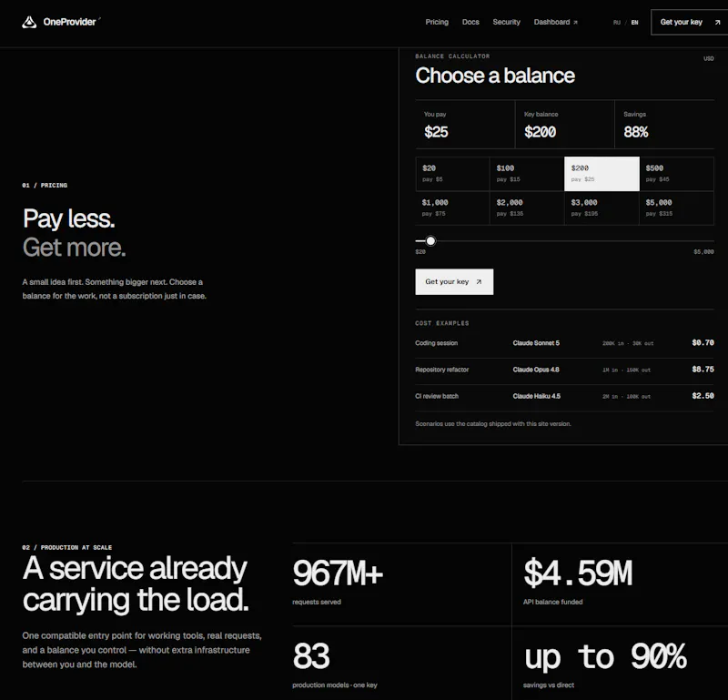Click the arrow icon in header Get your key

717,22
